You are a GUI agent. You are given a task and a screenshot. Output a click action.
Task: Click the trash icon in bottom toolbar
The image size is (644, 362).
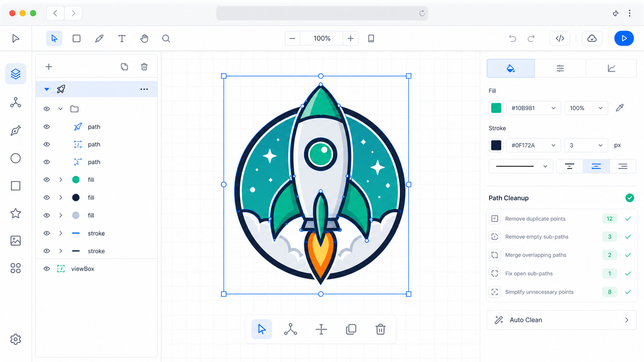[x=381, y=329]
